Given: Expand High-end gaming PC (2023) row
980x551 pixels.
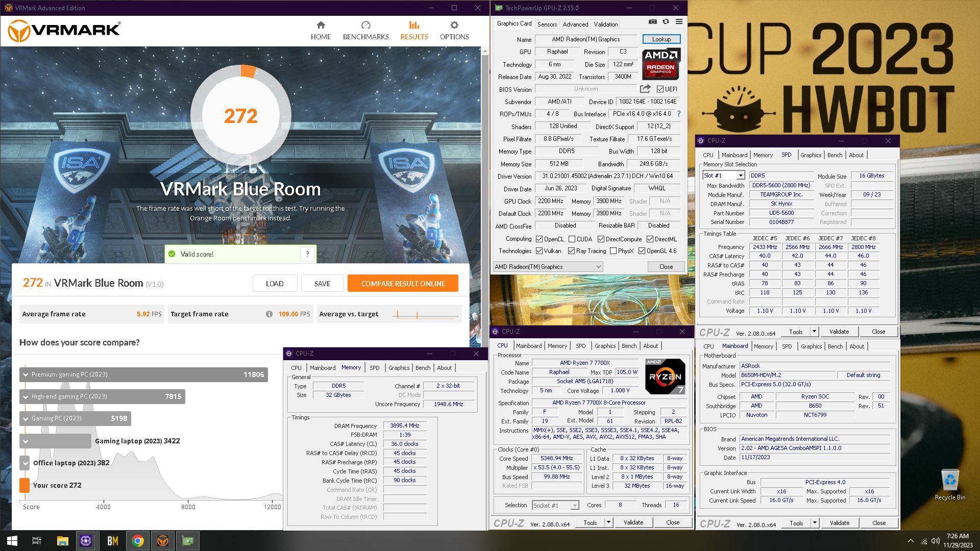Looking at the screenshot, I should coord(25,397).
